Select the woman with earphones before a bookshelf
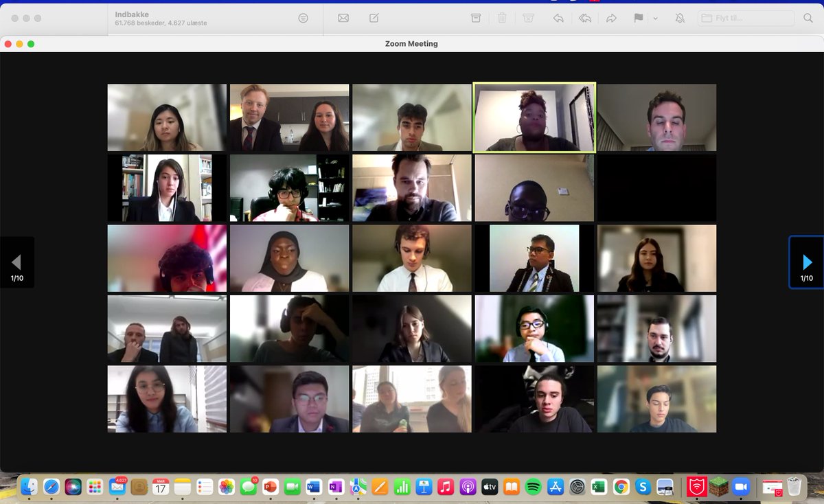Image resolution: width=824 pixels, height=504 pixels. click(167, 187)
